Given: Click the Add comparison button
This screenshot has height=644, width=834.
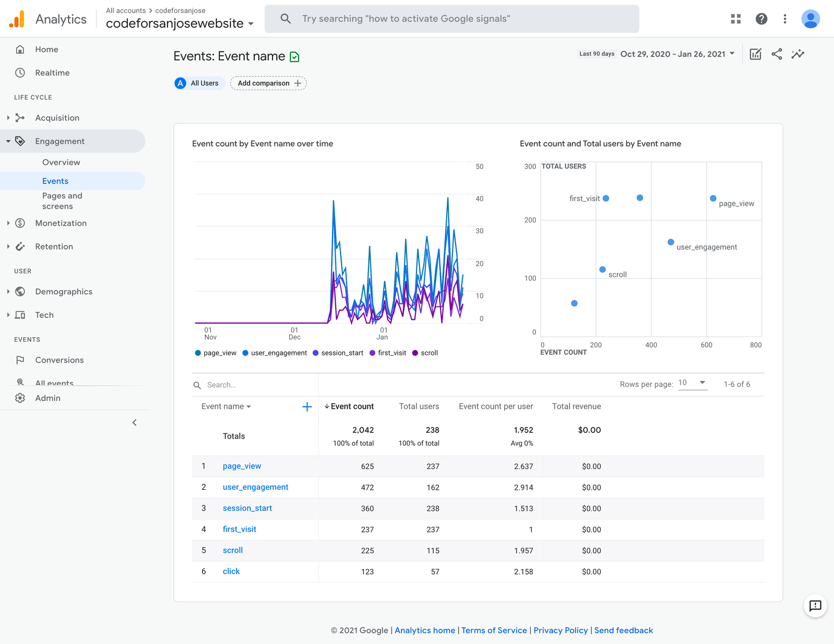Looking at the screenshot, I should [x=268, y=83].
